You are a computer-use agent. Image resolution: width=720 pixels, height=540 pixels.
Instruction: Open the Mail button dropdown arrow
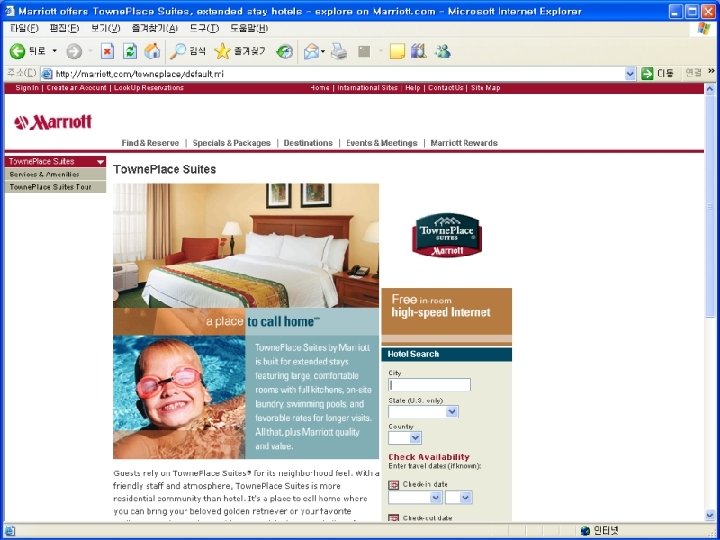(323, 51)
